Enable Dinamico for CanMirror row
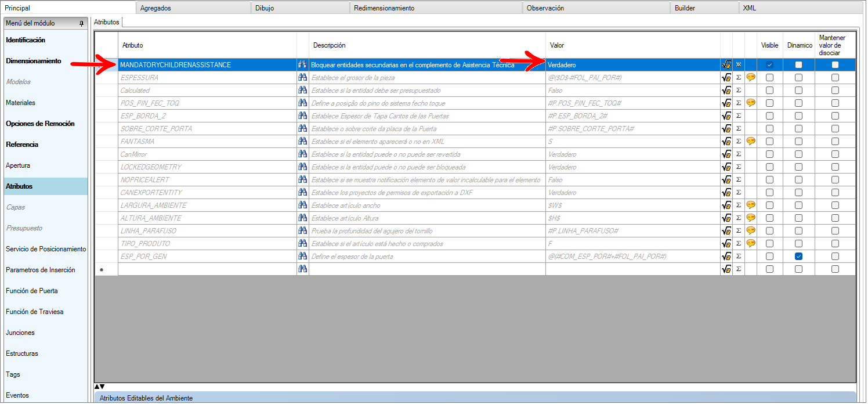This screenshot has width=868, height=404. click(798, 154)
